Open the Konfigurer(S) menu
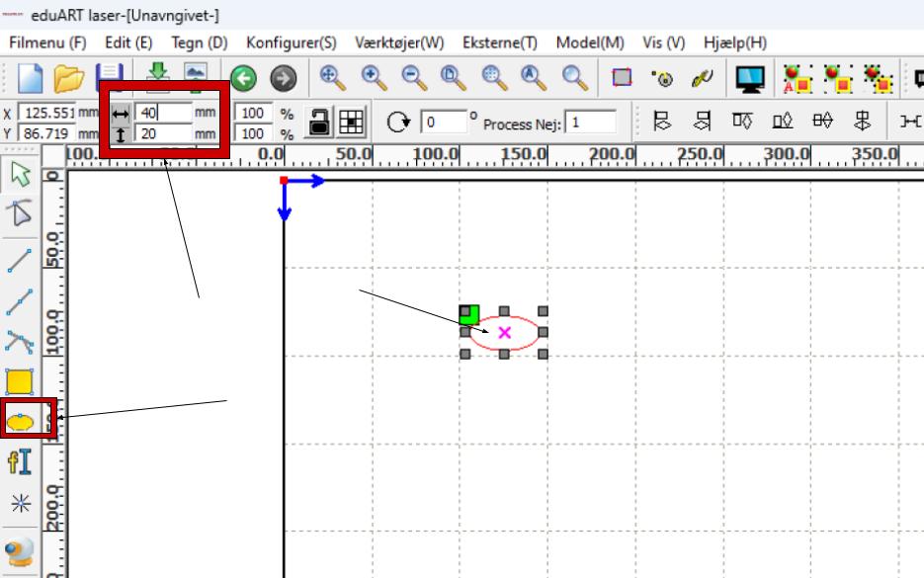Viewport: 924px width, 578px height. tap(292, 42)
